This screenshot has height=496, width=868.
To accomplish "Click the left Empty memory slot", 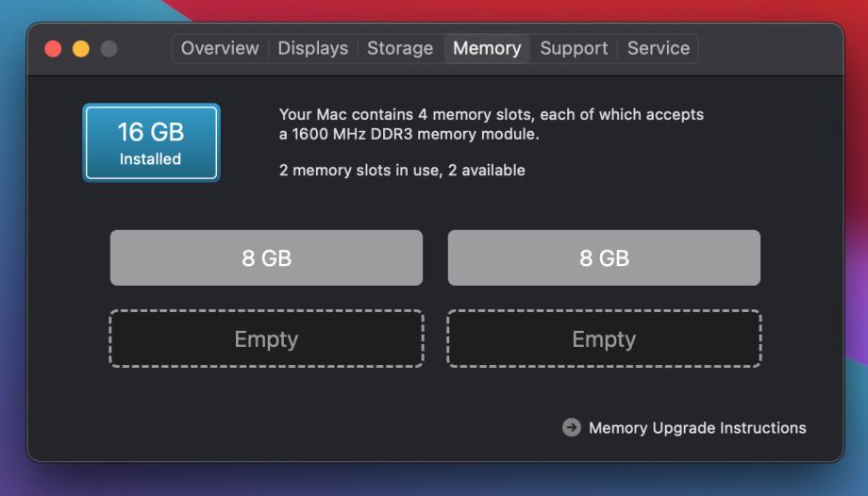I will [266, 339].
